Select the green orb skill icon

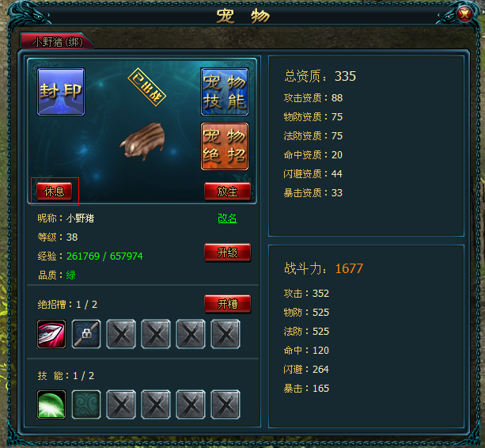(x=51, y=404)
